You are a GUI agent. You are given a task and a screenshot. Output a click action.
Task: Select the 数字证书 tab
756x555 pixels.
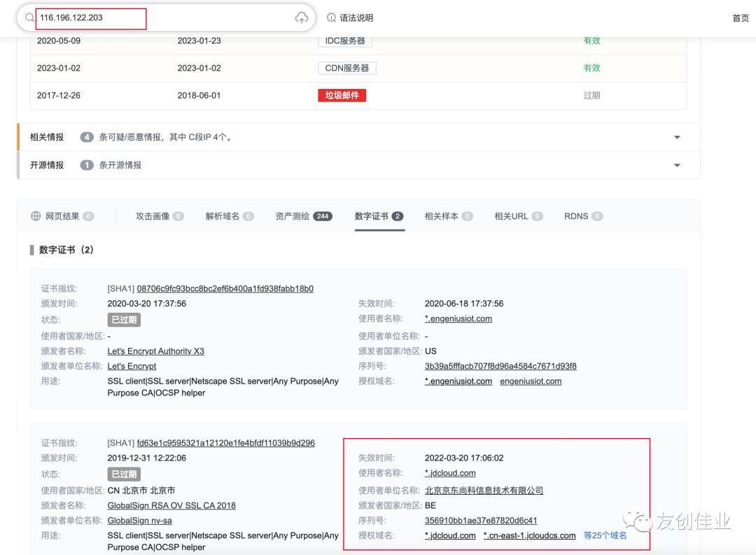pos(379,216)
